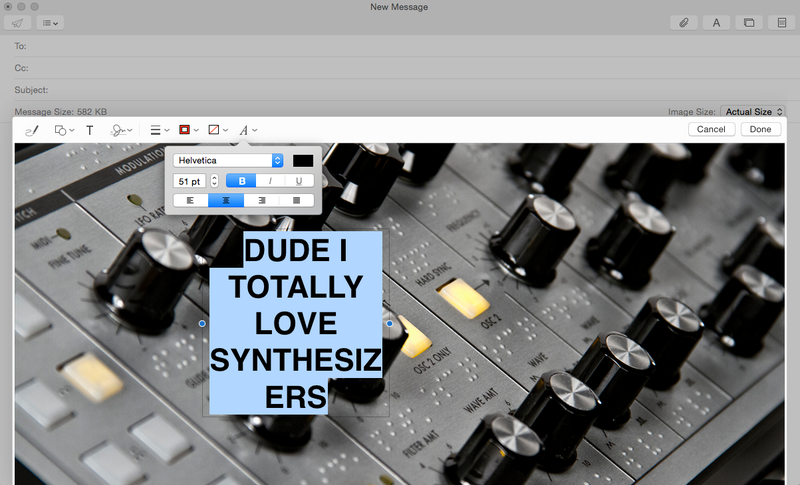This screenshot has width=800, height=485.
Task: Align text to the left
Action: tap(190, 200)
